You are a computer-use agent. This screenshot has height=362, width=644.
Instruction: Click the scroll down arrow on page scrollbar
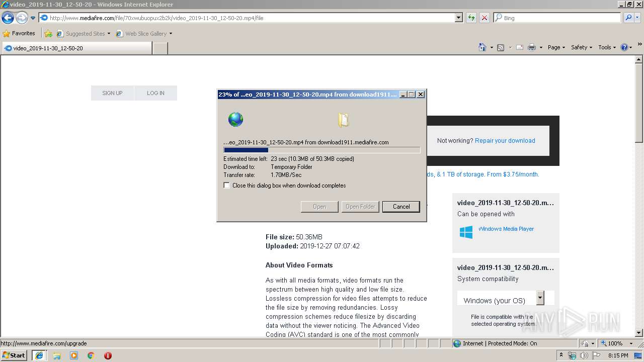tap(639, 332)
